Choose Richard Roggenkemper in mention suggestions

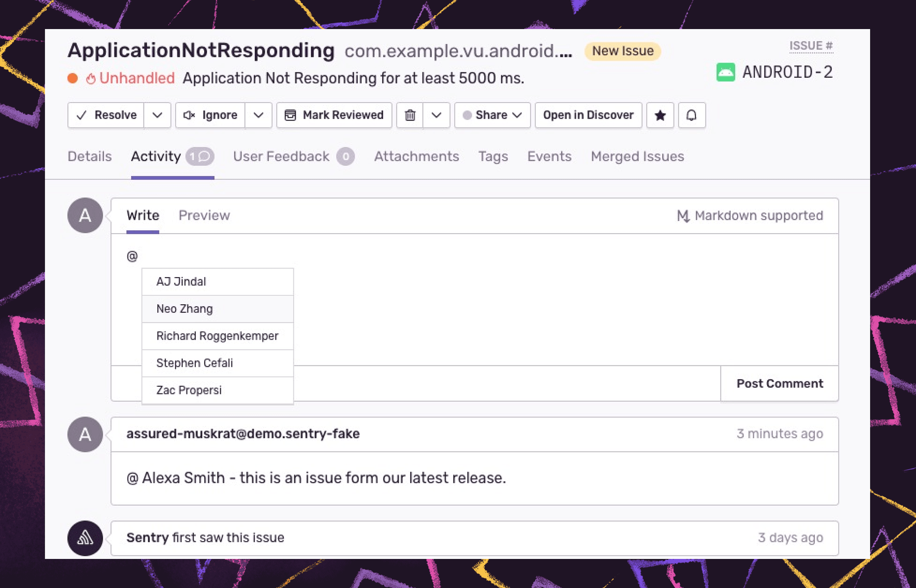tap(218, 336)
